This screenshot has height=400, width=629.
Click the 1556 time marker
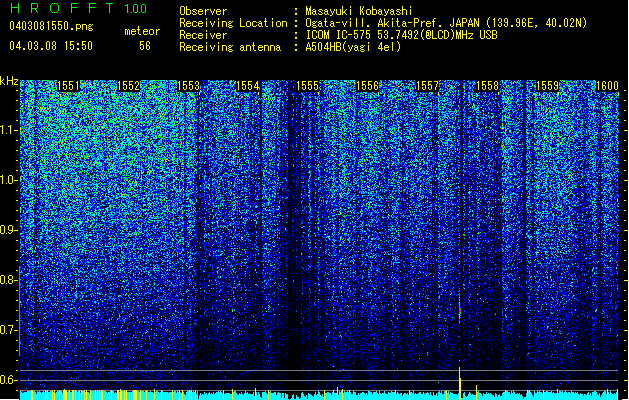pyautogui.click(x=367, y=86)
